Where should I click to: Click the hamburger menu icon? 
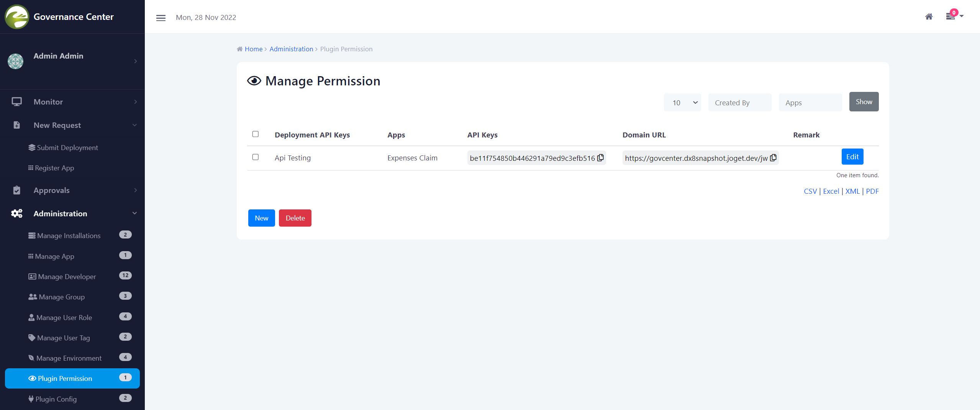161,18
